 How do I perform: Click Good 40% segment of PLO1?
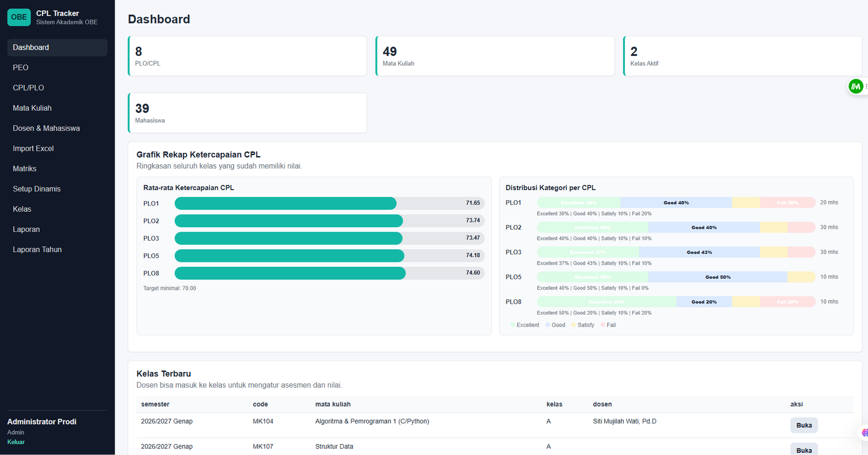coord(676,203)
